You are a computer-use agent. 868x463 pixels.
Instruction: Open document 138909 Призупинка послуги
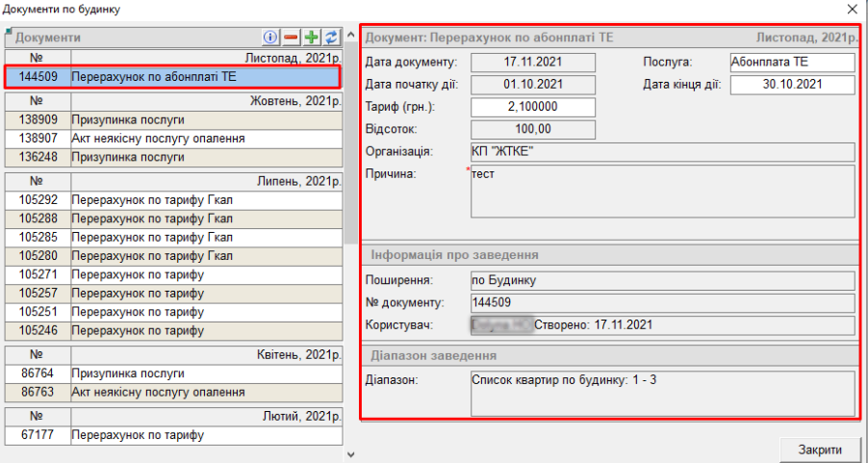point(172,120)
